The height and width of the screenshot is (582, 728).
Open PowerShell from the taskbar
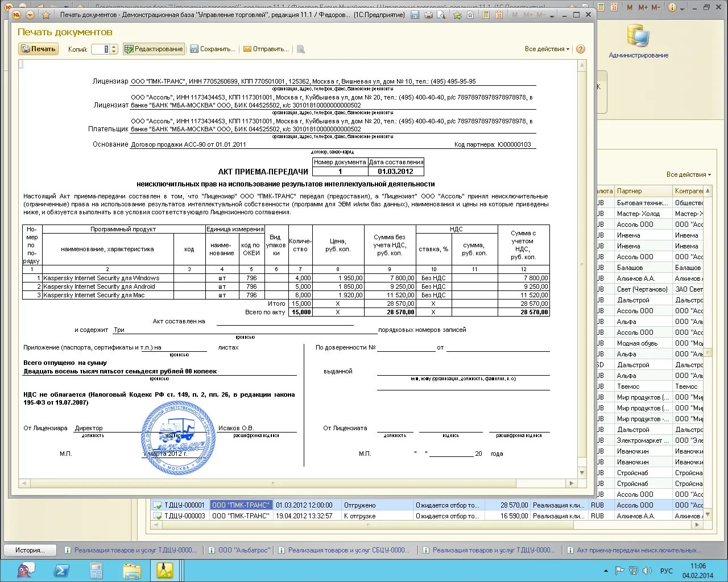click(61, 571)
